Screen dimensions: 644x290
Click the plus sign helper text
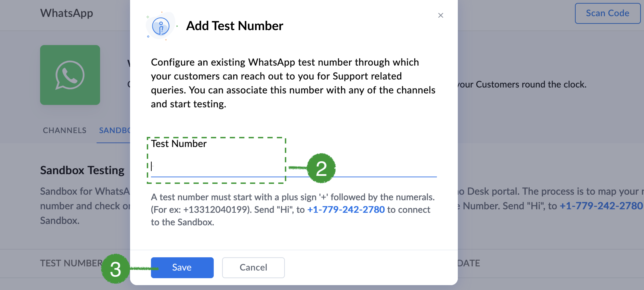click(293, 197)
